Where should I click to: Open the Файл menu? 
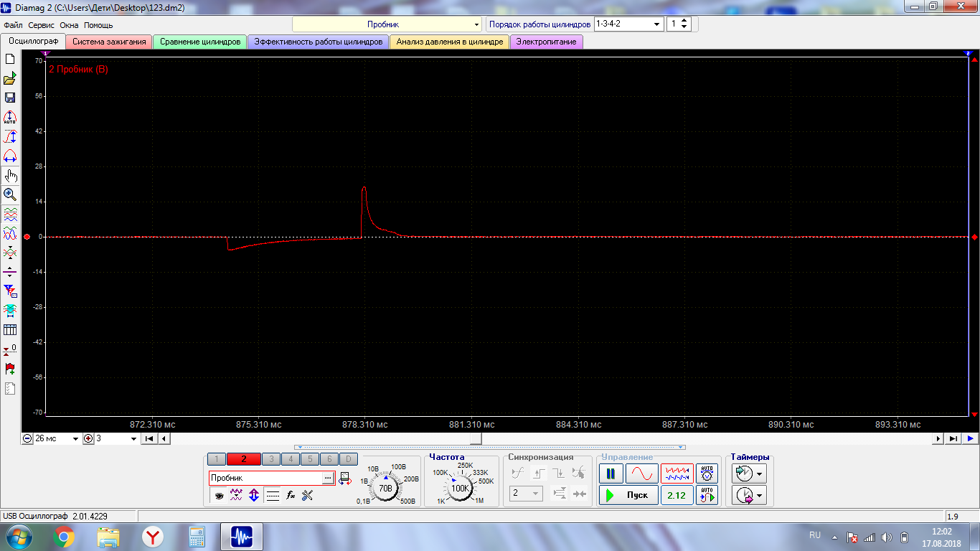[x=13, y=25]
